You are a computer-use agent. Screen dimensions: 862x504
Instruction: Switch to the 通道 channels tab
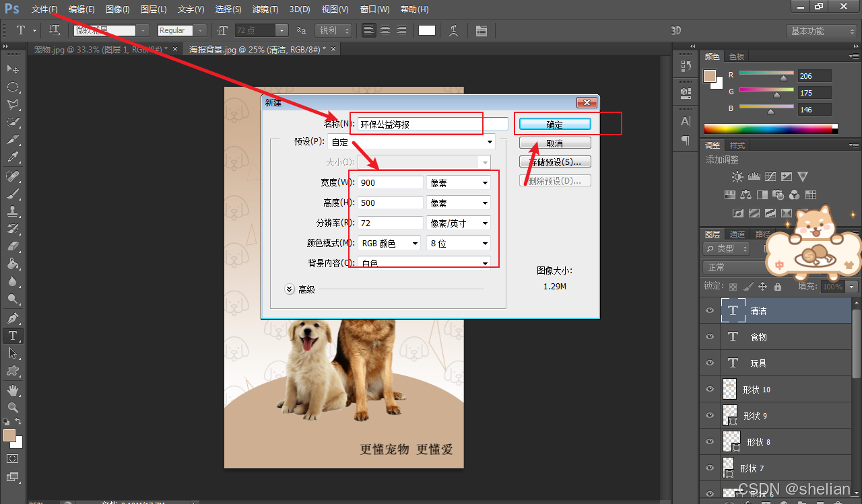point(737,233)
